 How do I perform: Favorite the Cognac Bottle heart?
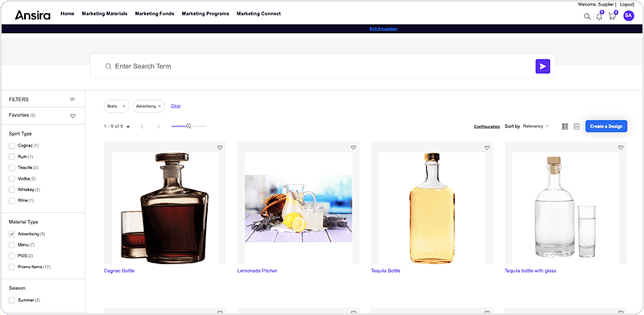coord(220,147)
